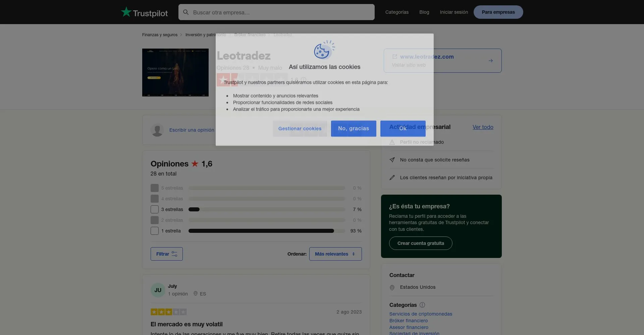Open the Blog page
This screenshot has width=644, height=335.
click(424, 12)
